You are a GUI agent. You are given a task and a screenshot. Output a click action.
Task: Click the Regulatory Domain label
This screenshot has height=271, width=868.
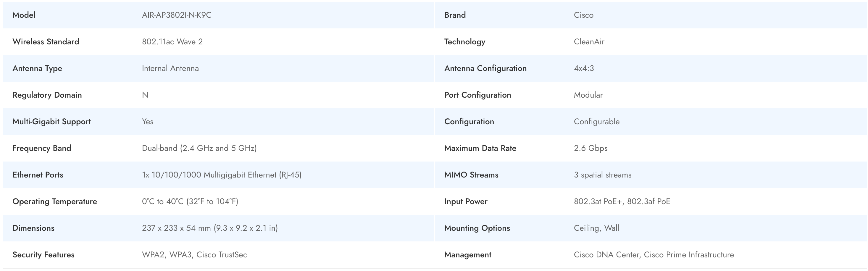pos(47,95)
